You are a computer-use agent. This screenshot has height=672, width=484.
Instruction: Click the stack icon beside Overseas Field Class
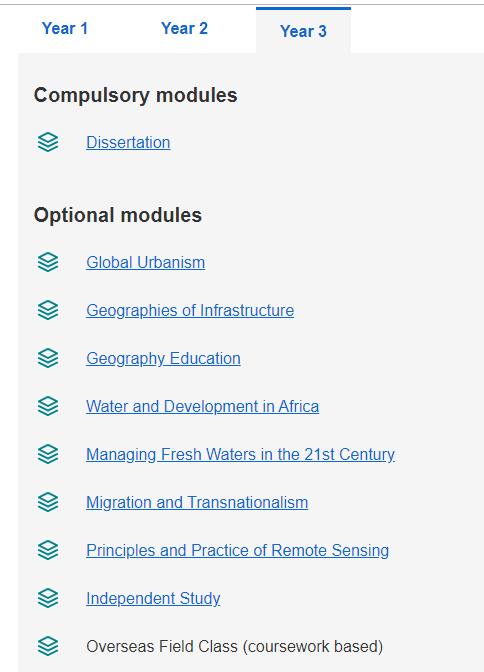point(48,646)
